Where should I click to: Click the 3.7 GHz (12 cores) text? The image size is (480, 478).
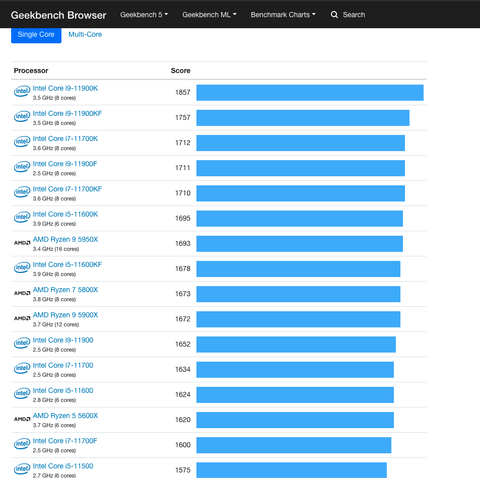(56, 325)
